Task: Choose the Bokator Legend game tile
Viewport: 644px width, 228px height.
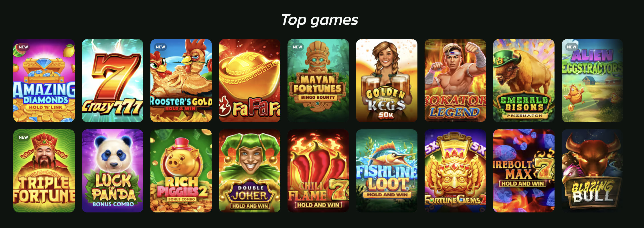Action: point(455,81)
